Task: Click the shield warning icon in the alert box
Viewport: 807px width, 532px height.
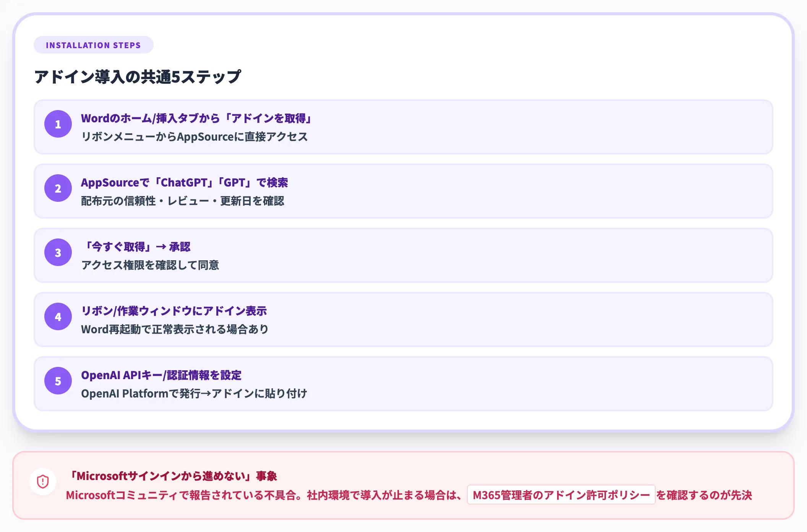Action: click(43, 482)
